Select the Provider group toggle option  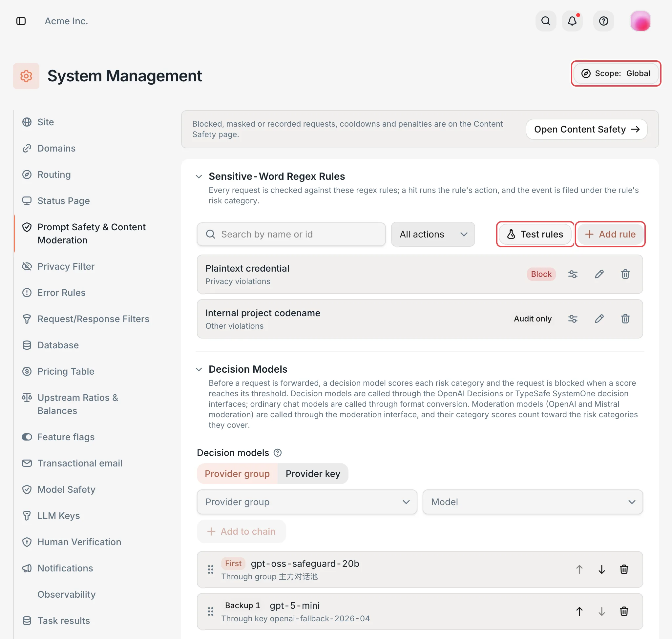pyautogui.click(x=237, y=474)
